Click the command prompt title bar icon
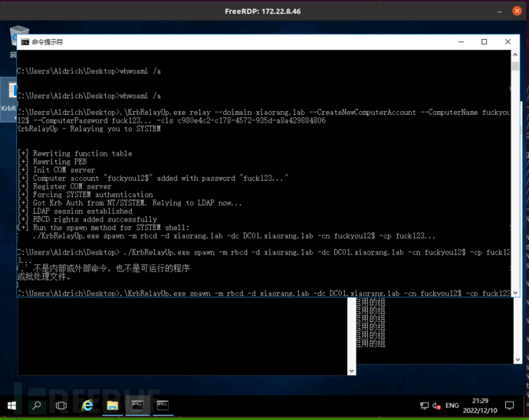This screenshot has width=529, height=420. click(x=25, y=42)
